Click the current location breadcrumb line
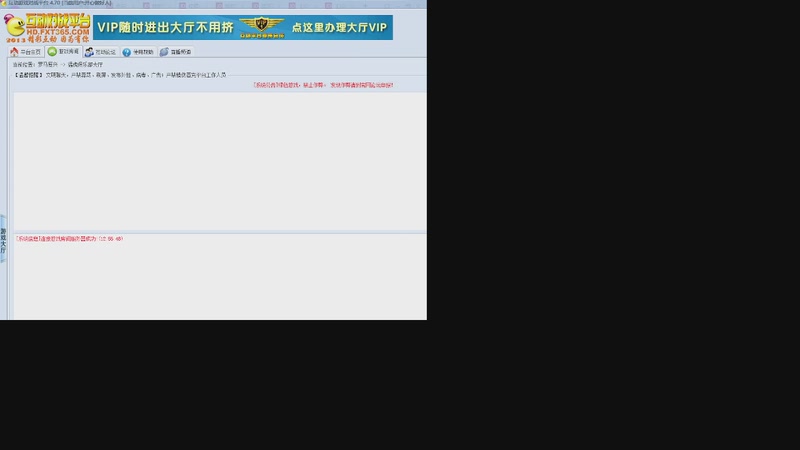The height and width of the screenshot is (450, 800). pyautogui.click(x=58, y=64)
